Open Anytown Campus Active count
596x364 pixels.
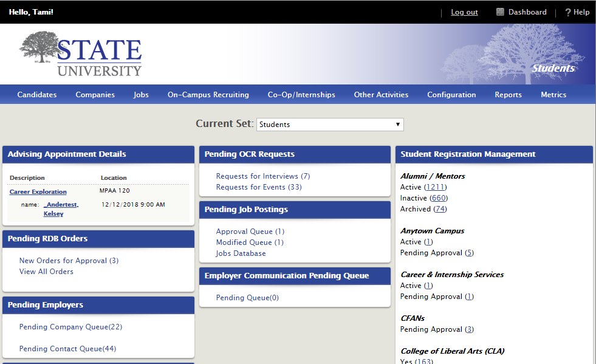[428, 242]
